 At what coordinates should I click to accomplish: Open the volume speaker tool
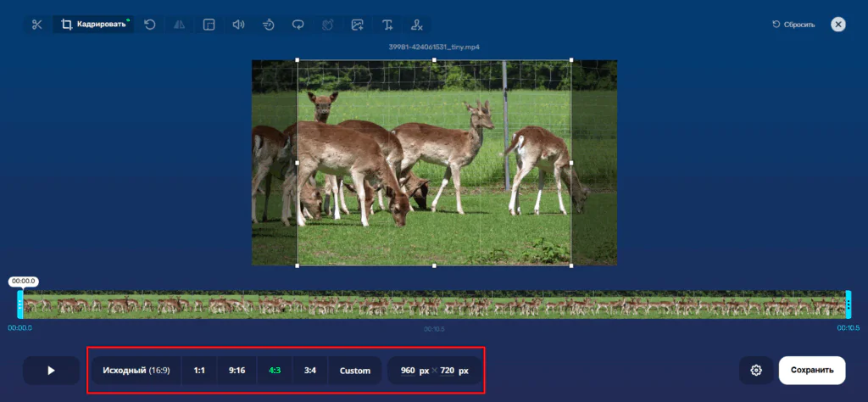pyautogui.click(x=238, y=25)
